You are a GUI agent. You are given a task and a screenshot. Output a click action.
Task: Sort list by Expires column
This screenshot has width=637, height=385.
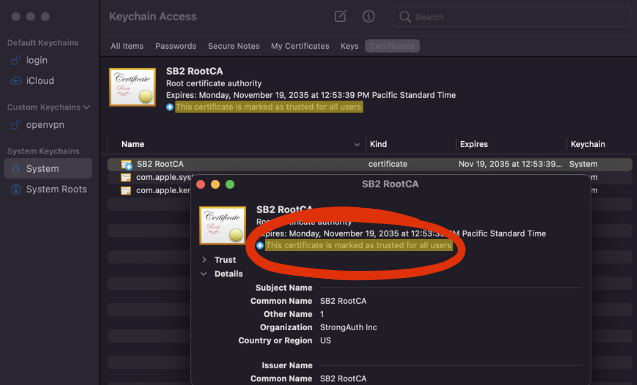(x=474, y=144)
